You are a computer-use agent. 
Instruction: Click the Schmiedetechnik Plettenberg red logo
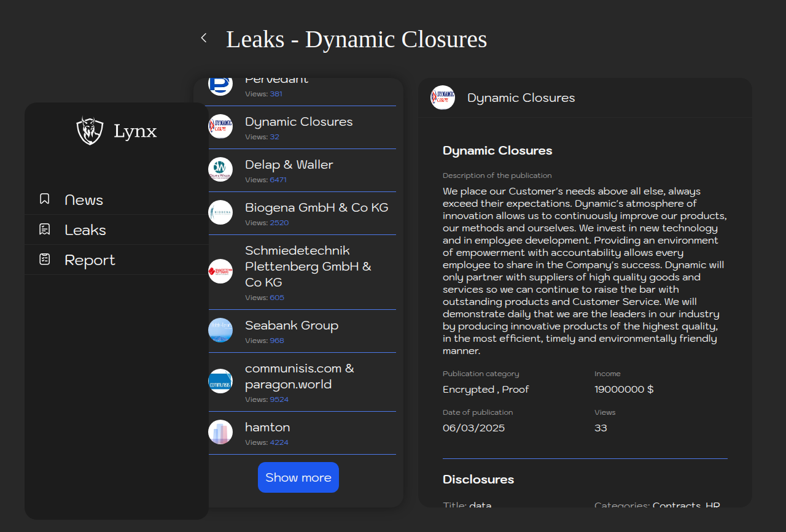point(220,271)
